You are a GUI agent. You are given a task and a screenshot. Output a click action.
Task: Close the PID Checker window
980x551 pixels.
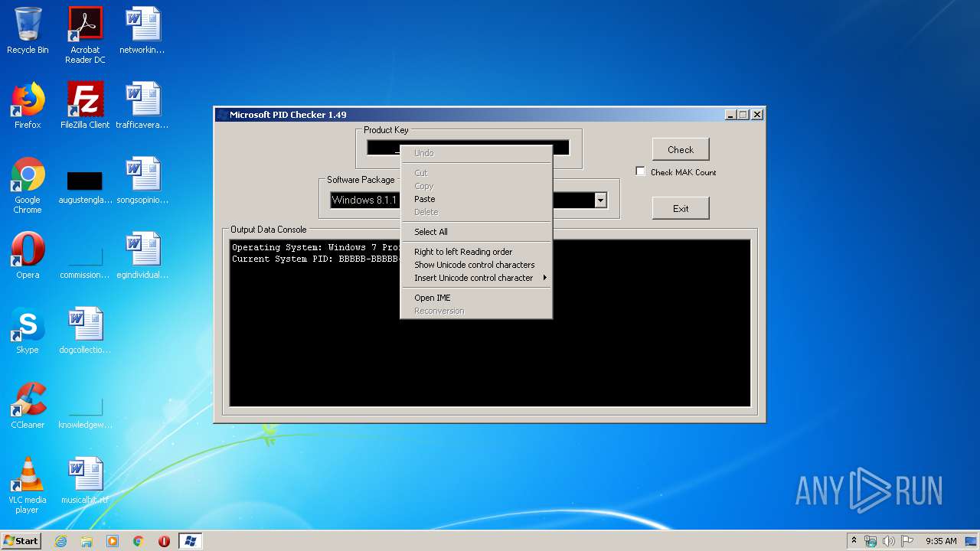[x=756, y=115]
